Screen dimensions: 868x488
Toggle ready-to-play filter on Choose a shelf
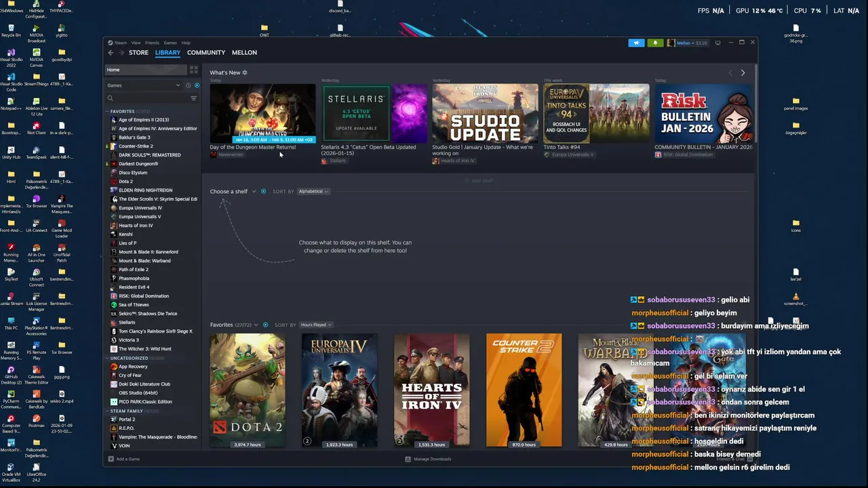[x=264, y=191]
